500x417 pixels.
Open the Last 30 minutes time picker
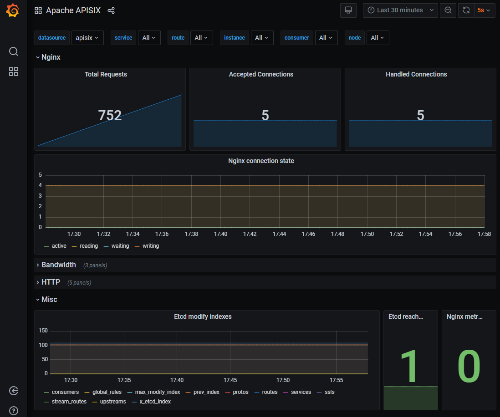click(x=400, y=10)
